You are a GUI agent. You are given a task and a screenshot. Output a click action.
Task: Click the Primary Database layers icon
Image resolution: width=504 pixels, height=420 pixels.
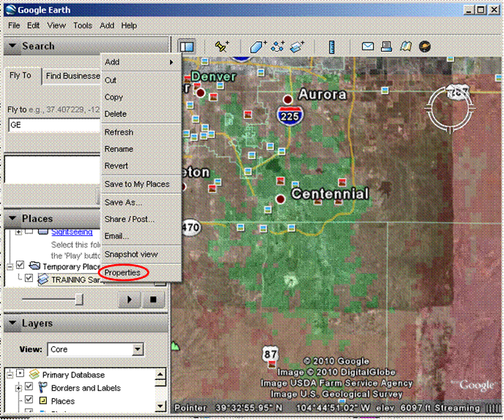coord(34,375)
